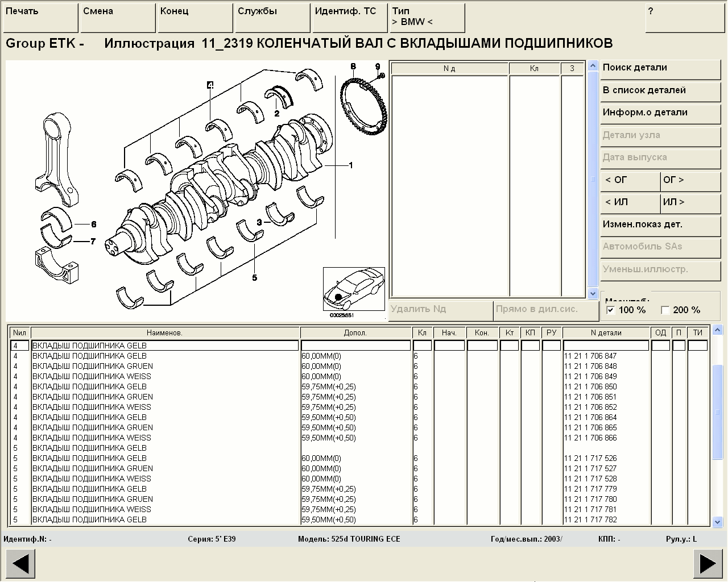Click the down arrow of selection list scrollbar

[x=593, y=294]
